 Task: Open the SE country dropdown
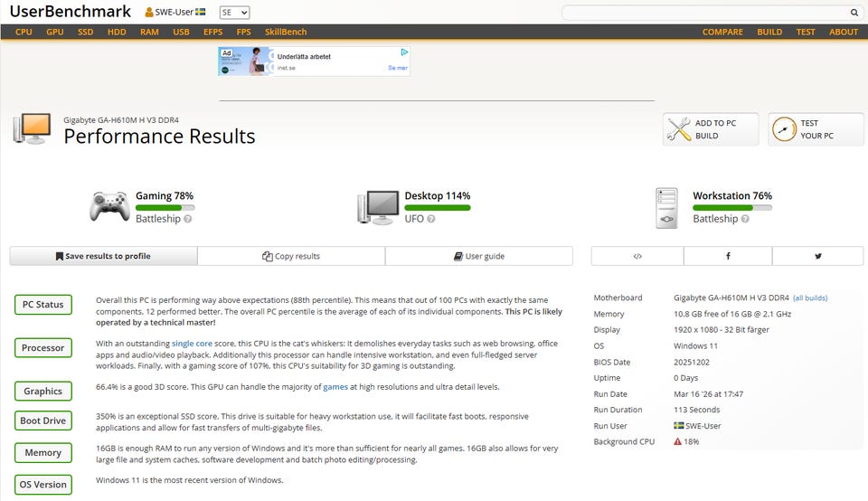click(235, 12)
